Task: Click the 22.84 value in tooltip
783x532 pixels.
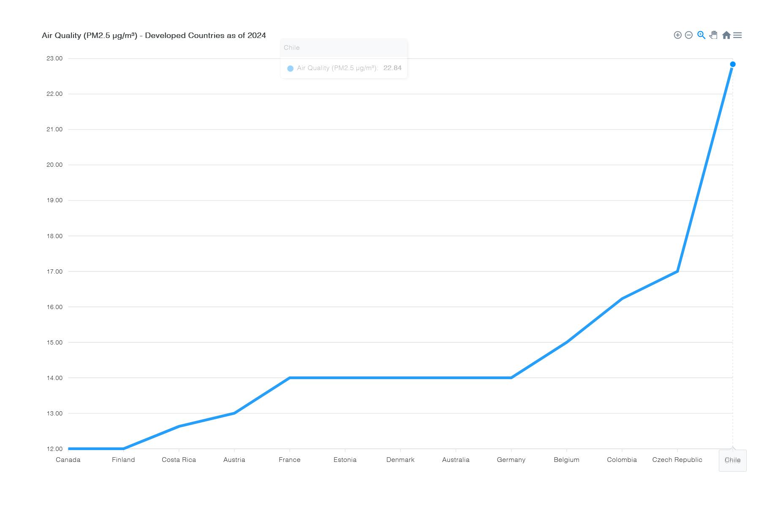Action: coord(392,68)
